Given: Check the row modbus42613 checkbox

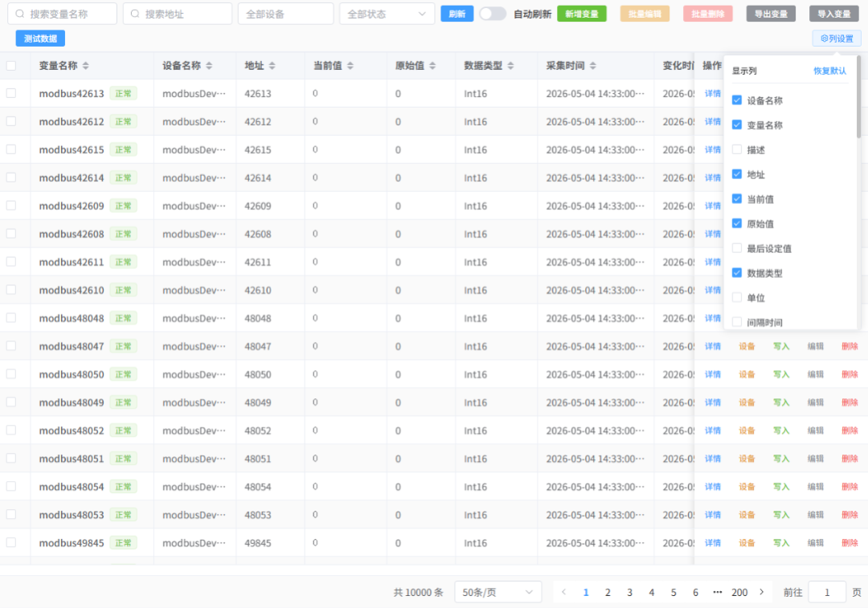Looking at the screenshot, I should click(x=11, y=93).
